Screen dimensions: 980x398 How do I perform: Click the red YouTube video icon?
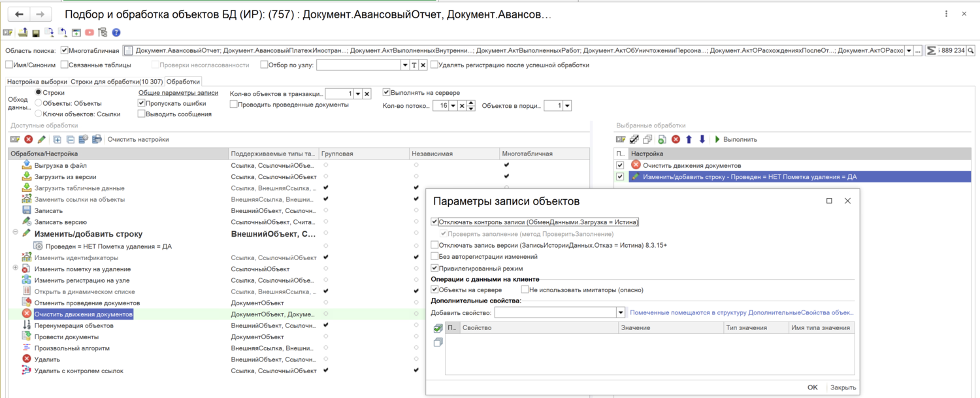click(x=90, y=32)
